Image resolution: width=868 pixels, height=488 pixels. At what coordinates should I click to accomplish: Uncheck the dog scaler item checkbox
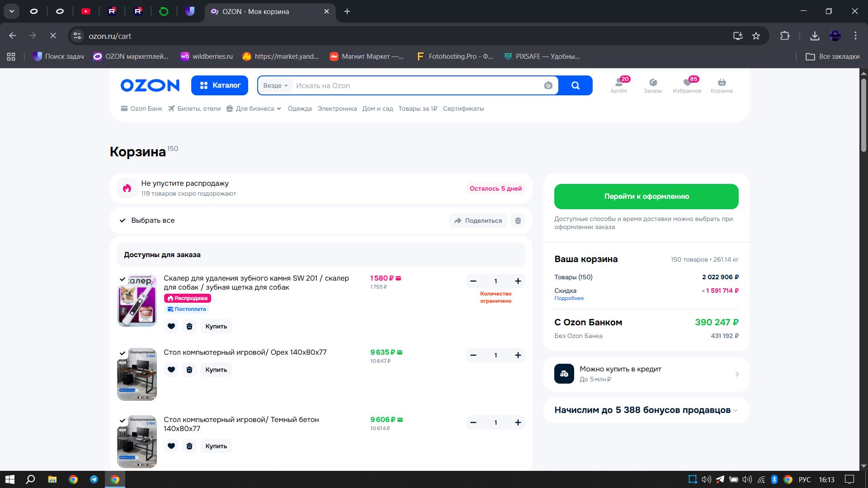[123, 279]
